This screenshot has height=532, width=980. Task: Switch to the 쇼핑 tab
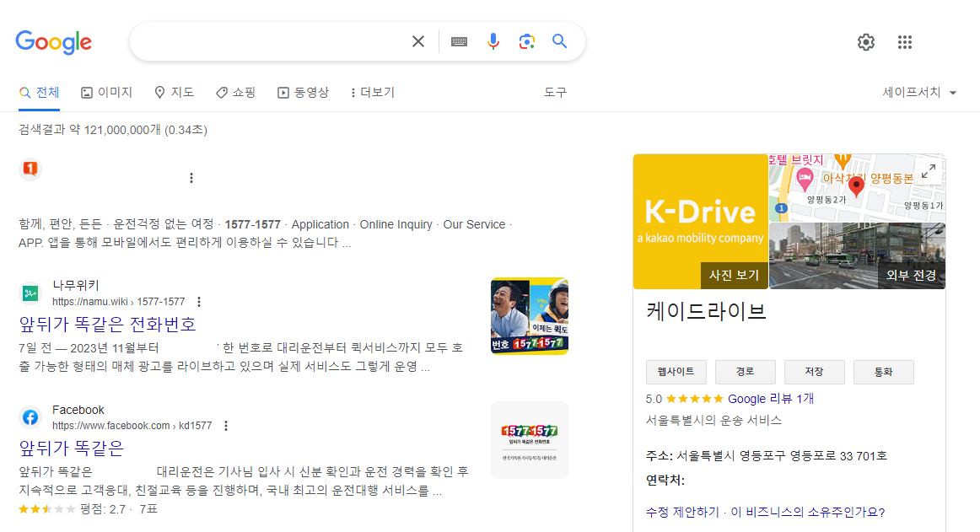(235, 93)
